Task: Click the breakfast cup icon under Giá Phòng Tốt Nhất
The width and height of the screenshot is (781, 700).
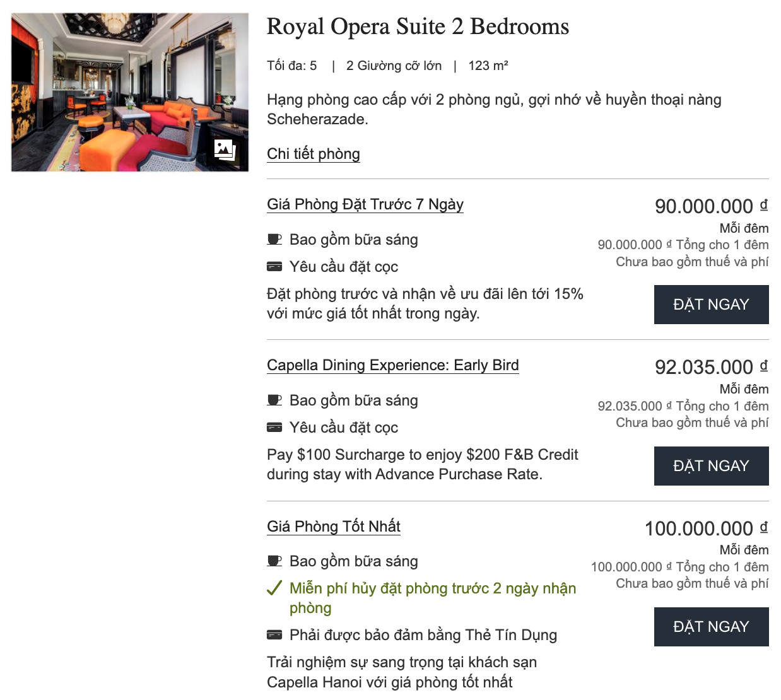Action: [274, 561]
